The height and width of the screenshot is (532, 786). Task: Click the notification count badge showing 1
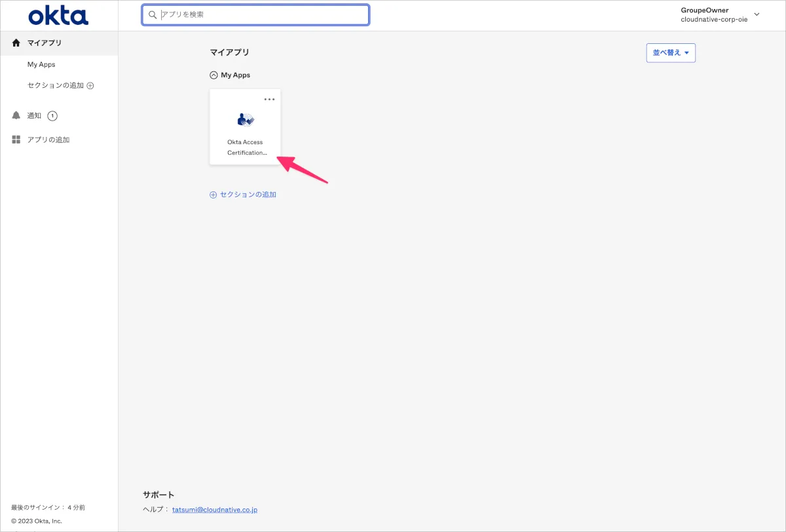tap(52, 116)
